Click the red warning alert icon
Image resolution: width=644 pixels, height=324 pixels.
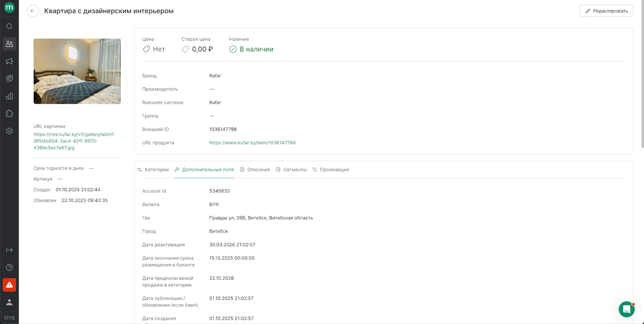(9, 285)
